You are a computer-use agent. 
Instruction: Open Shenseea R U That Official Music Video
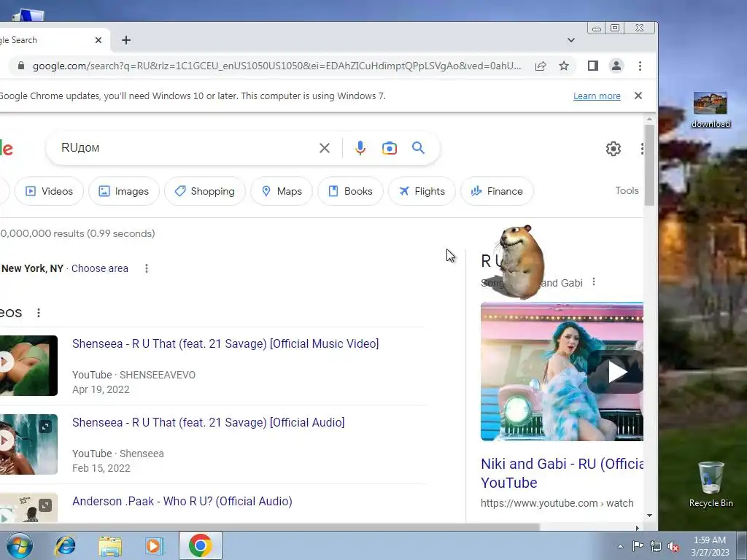(225, 344)
